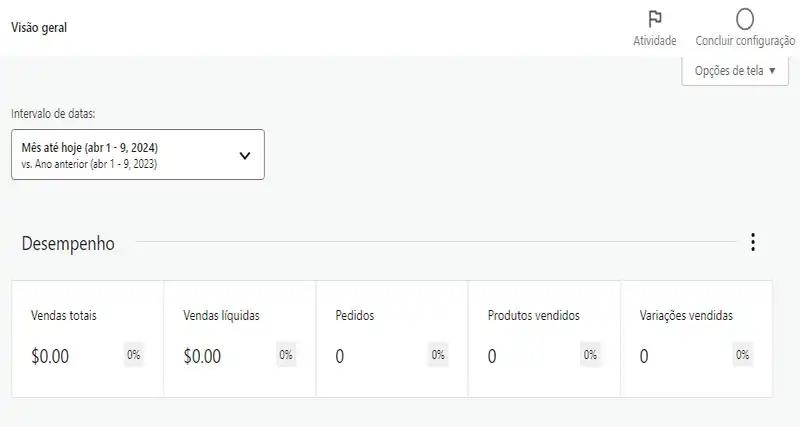
Task: Select the Pedidos summary card
Action: point(391,338)
